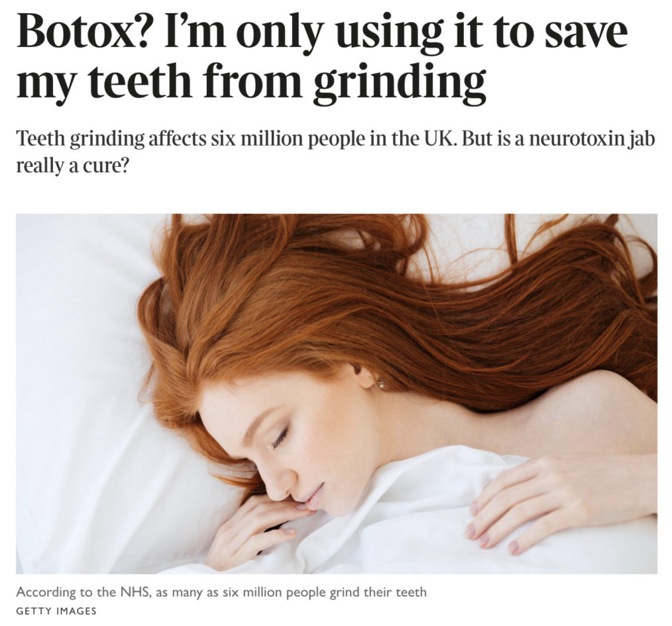Click the photo caption about the NHS
The width and height of the screenshot is (672, 626).
point(221,593)
